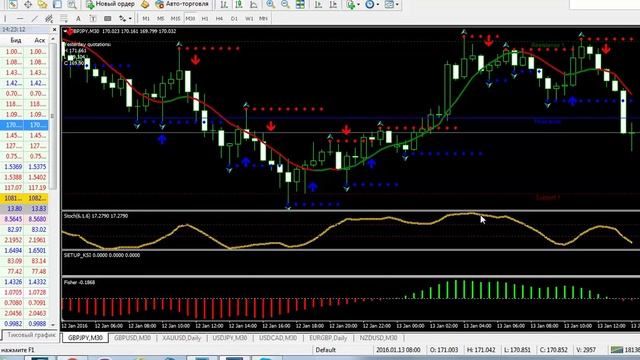
Task: Set timeframe to M5
Action: click(x=160, y=19)
